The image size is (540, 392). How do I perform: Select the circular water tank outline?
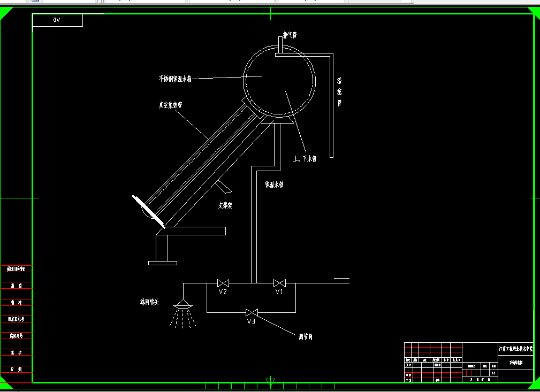pos(279,81)
